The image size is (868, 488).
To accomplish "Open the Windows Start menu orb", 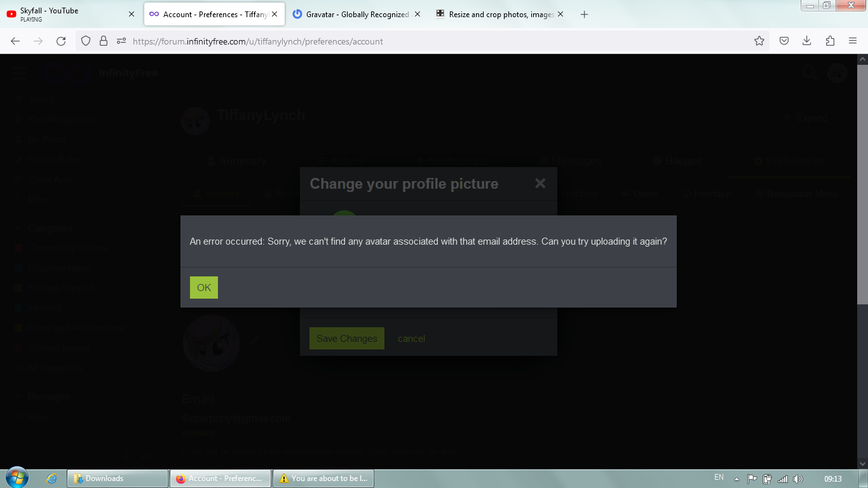I will tap(17, 478).
